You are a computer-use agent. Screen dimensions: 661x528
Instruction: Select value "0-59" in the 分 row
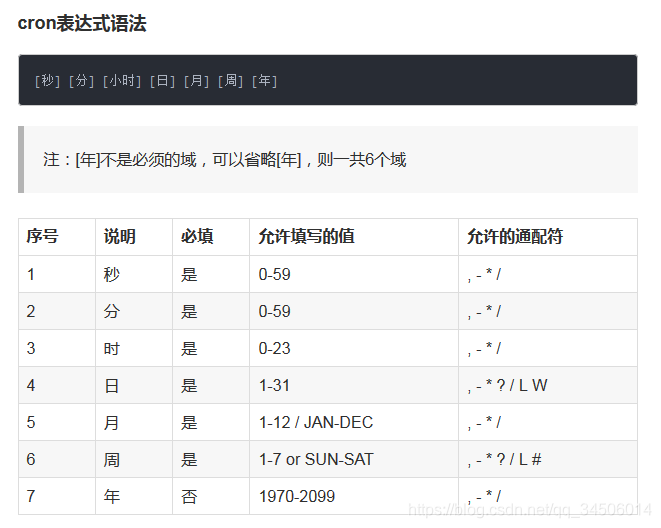[x=274, y=311]
